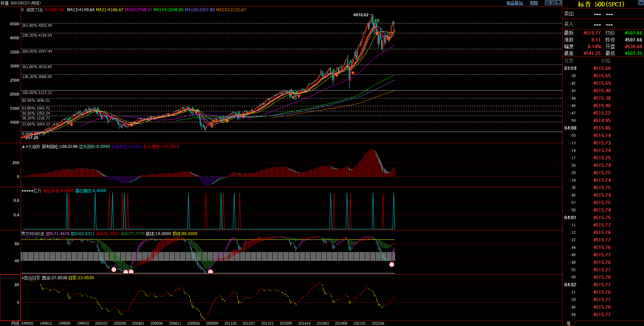Click the 4818.62 peak price arrow label
The height and width of the screenshot is (326, 644).
(362, 15)
